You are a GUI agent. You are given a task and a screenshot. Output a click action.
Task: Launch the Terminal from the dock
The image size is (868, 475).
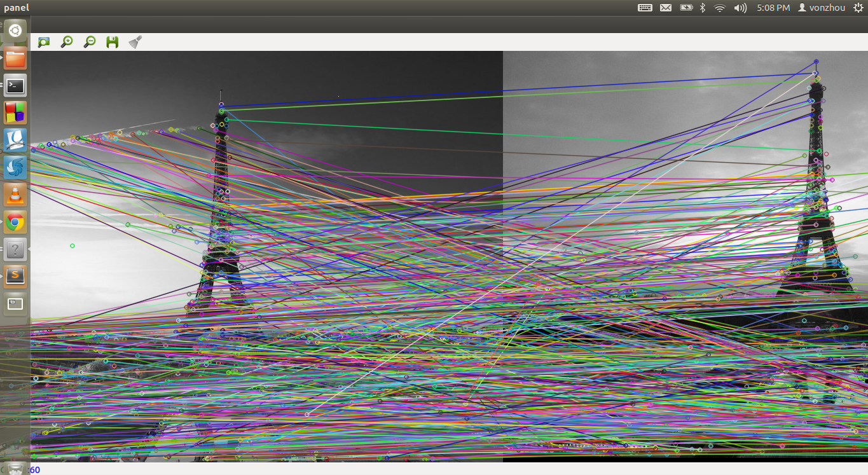click(x=15, y=85)
